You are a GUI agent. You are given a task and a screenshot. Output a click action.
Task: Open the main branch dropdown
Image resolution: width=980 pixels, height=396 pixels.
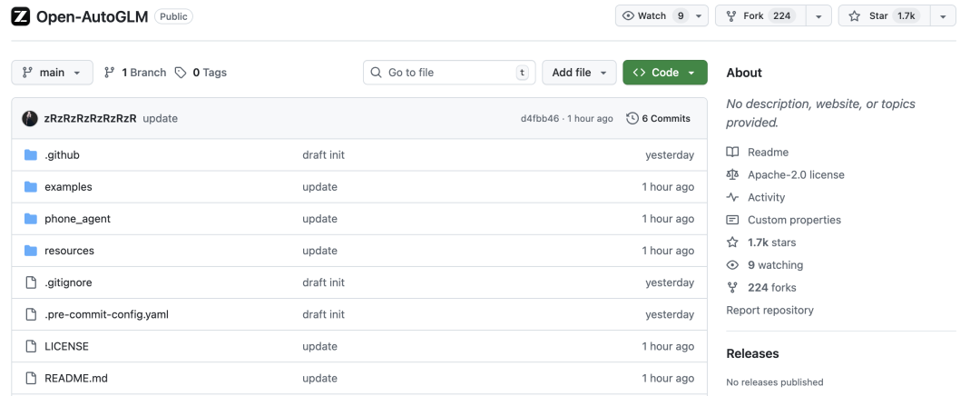[x=52, y=73]
